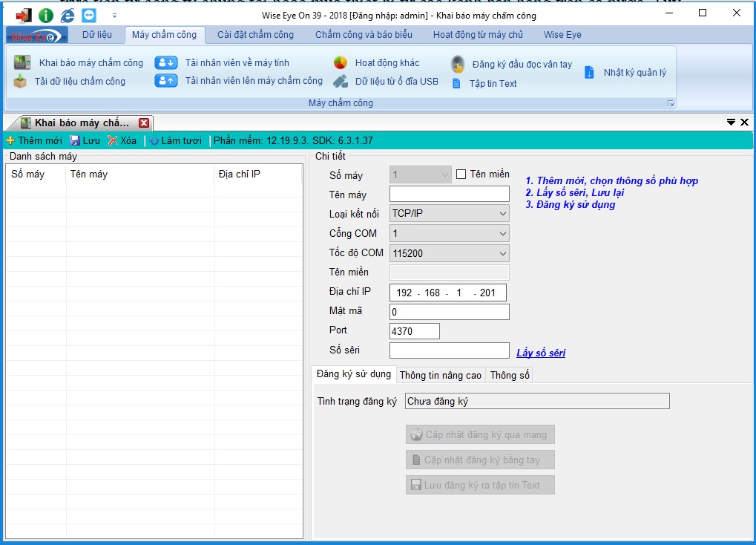Open Hoạt động khác pie icon
756x545 pixels.
341,63
